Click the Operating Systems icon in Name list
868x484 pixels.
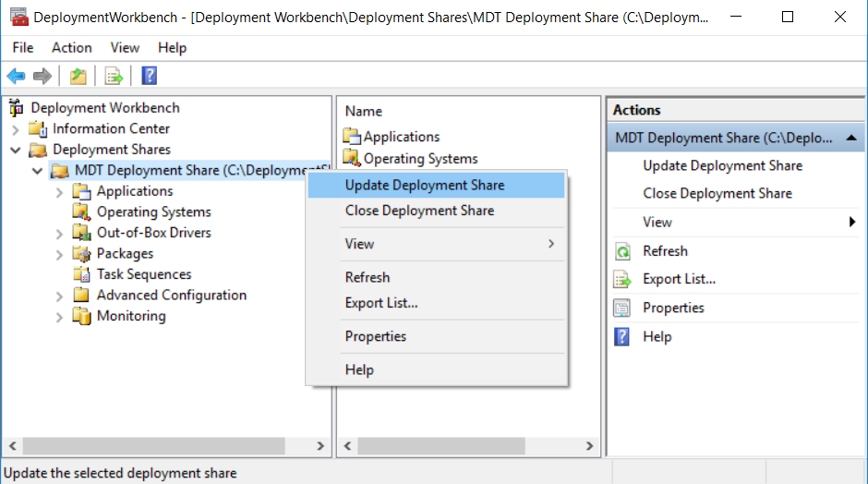click(352, 158)
